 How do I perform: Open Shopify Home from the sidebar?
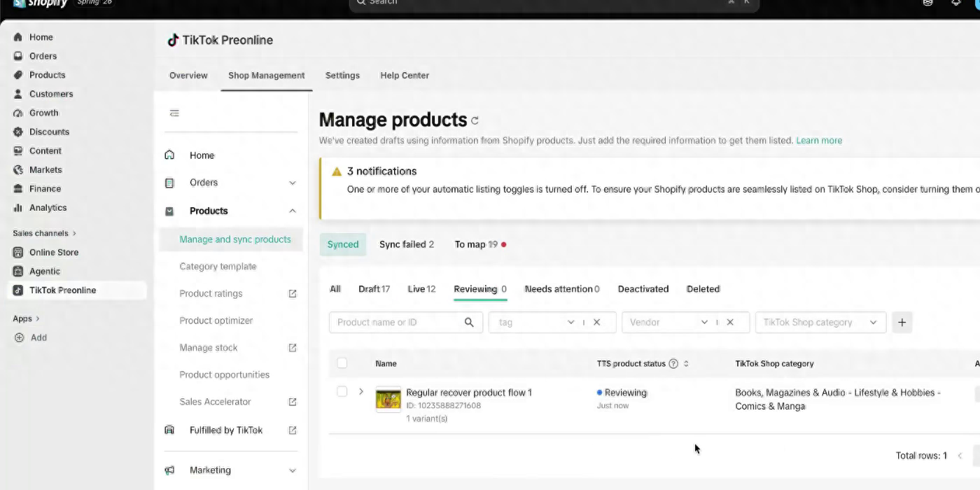pos(41,37)
